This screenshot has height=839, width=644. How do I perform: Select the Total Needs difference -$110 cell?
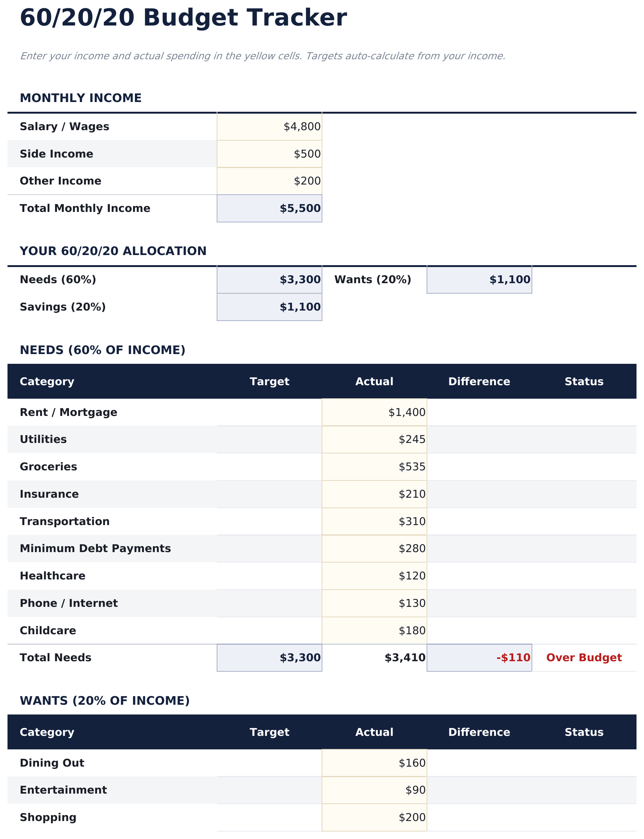479,657
